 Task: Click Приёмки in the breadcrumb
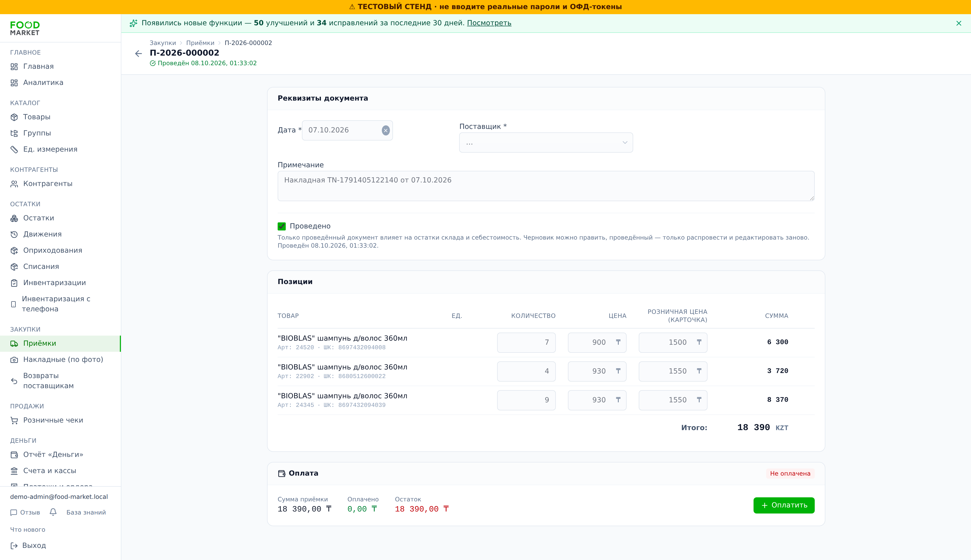click(200, 43)
